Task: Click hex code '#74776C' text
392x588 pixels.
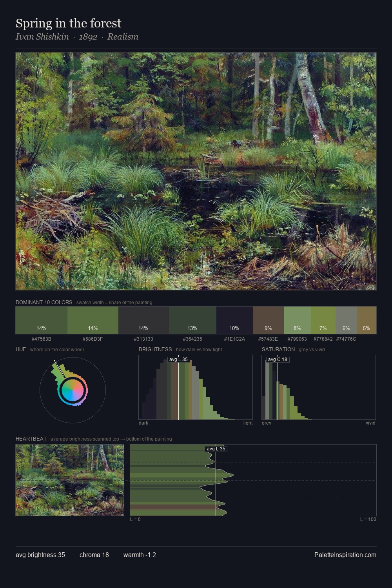Action: point(346,339)
